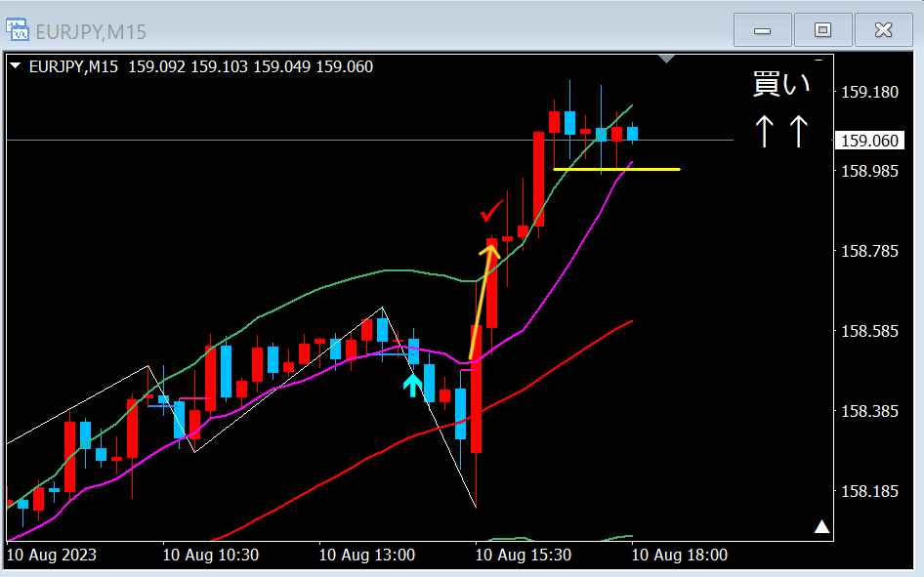This screenshot has width=924, height=577.
Task: Click the EURJPY,M15 OHLC header text
Action: [x=201, y=66]
